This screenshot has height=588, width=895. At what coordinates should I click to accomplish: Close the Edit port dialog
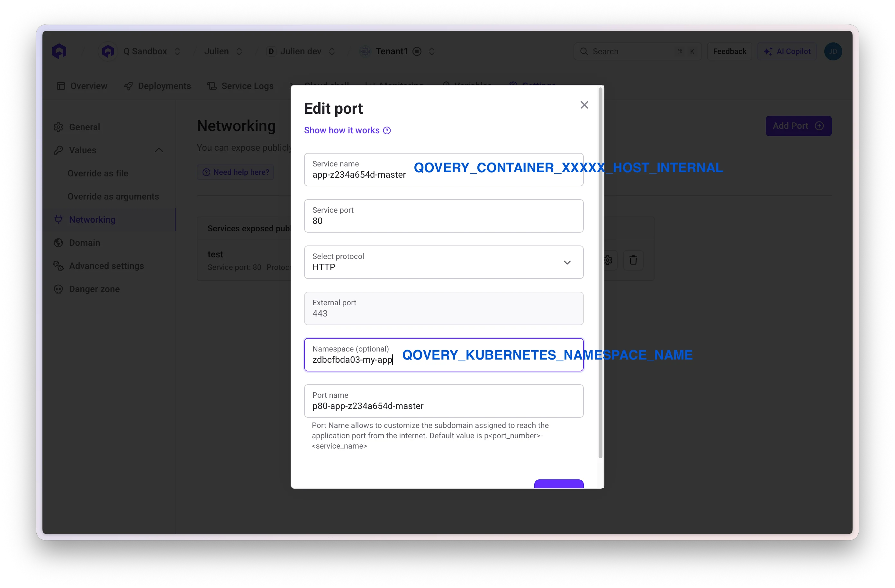[584, 104]
